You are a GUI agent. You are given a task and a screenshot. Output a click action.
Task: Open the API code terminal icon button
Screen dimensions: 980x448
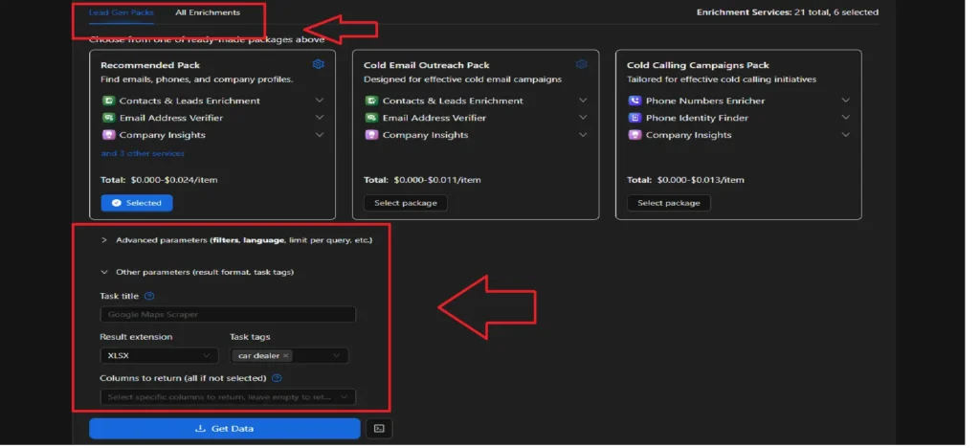[379, 429]
